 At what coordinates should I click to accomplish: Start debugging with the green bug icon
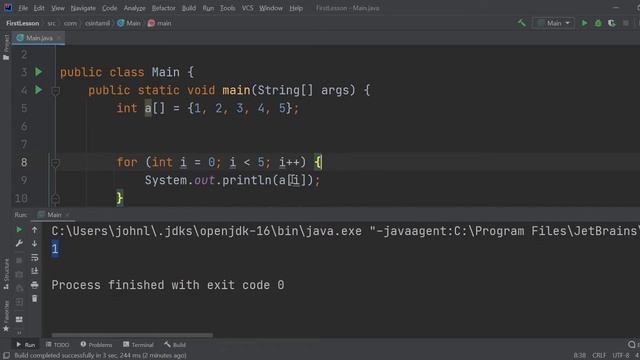(598, 23)
